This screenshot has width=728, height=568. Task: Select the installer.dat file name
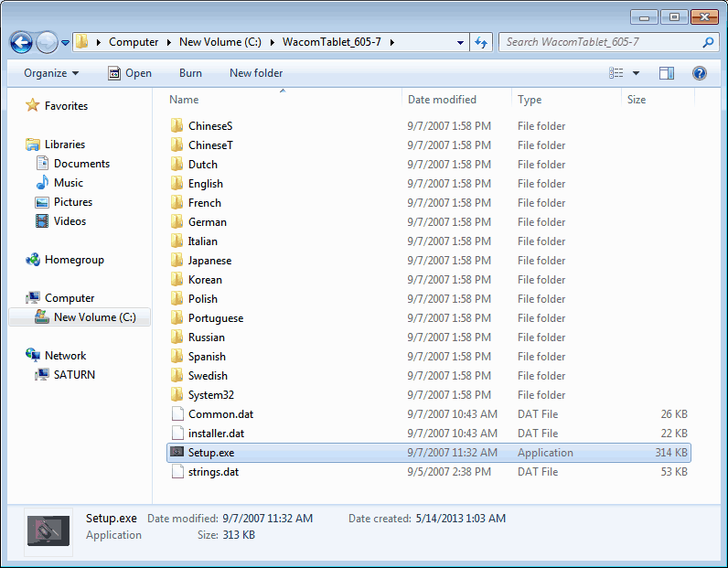click(217, 434)
